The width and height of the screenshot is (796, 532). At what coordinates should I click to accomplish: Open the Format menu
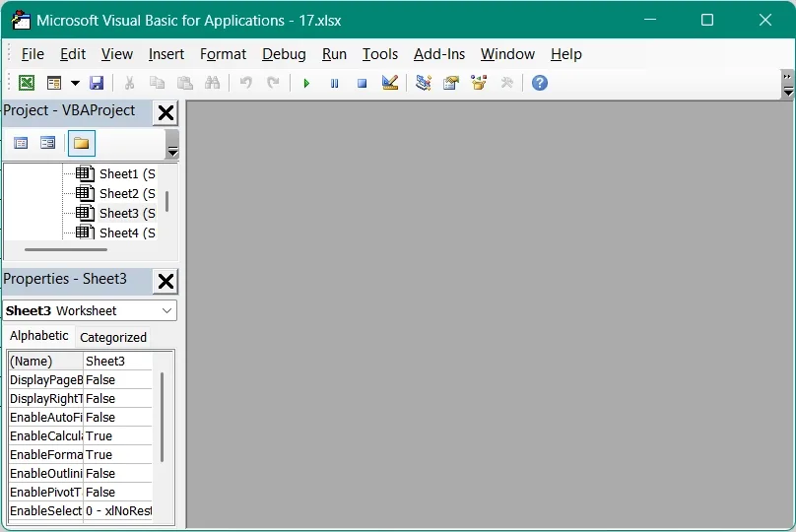pyautogui.click(x=223, y=54)
